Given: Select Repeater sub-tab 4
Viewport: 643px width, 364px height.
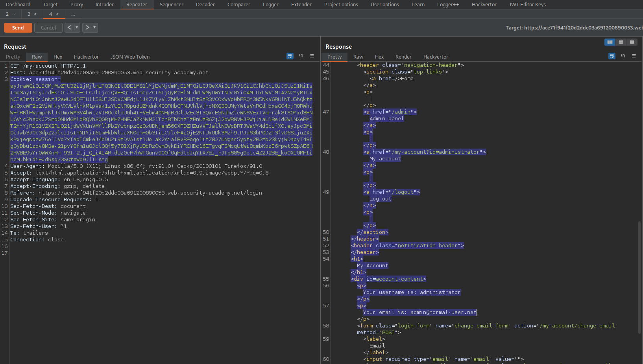Looking at the screenshot, I should (51, 14).
